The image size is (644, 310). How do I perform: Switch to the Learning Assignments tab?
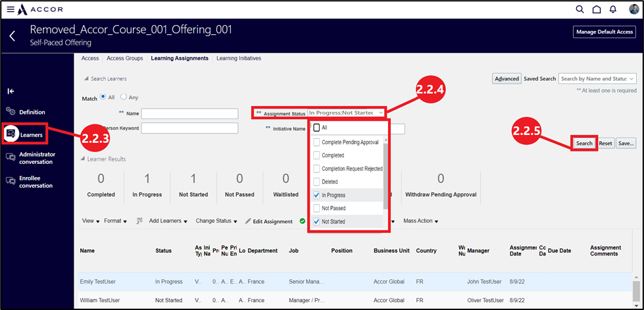coord(180,59)
